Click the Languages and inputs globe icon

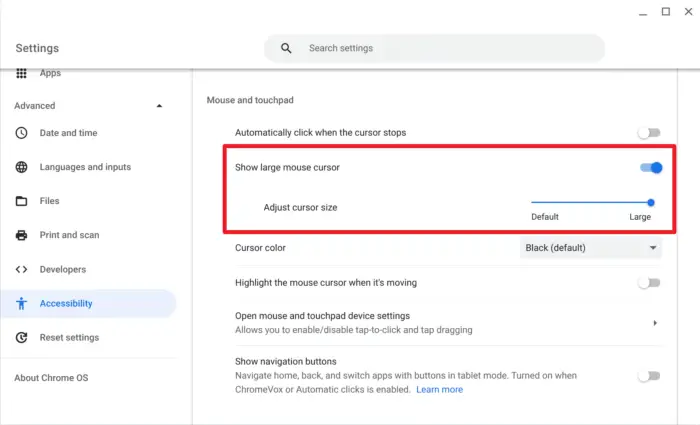[x=21, y=167]
